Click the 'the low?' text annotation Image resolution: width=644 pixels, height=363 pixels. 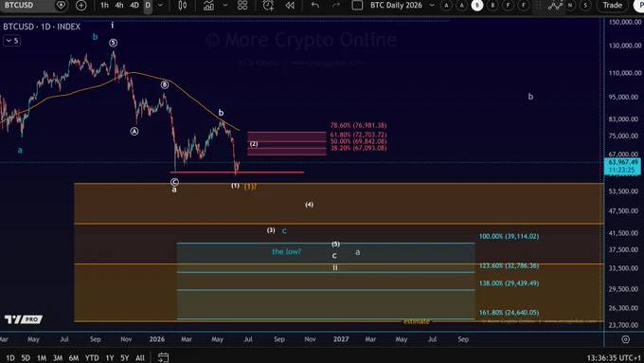pyautogui.click(x=286, y=251)
